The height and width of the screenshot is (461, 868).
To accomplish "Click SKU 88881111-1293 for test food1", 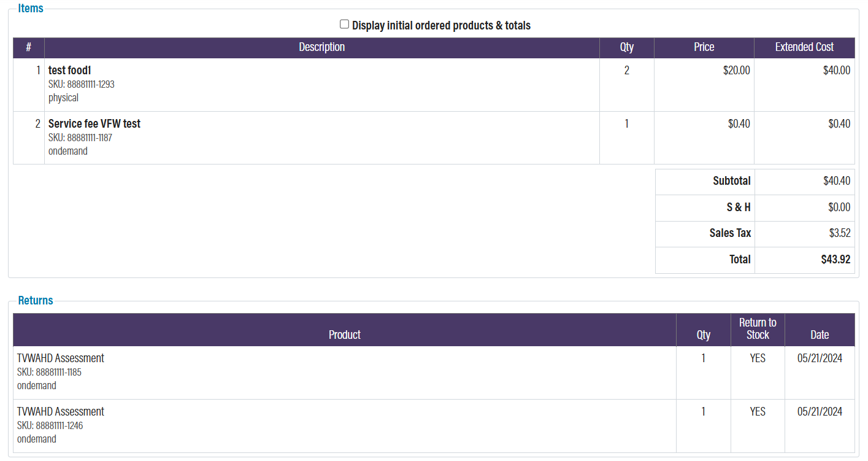I will click(82, 84).
